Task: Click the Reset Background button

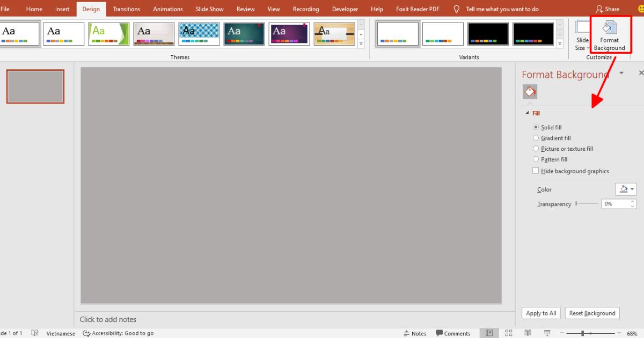Action: point(592,313)
